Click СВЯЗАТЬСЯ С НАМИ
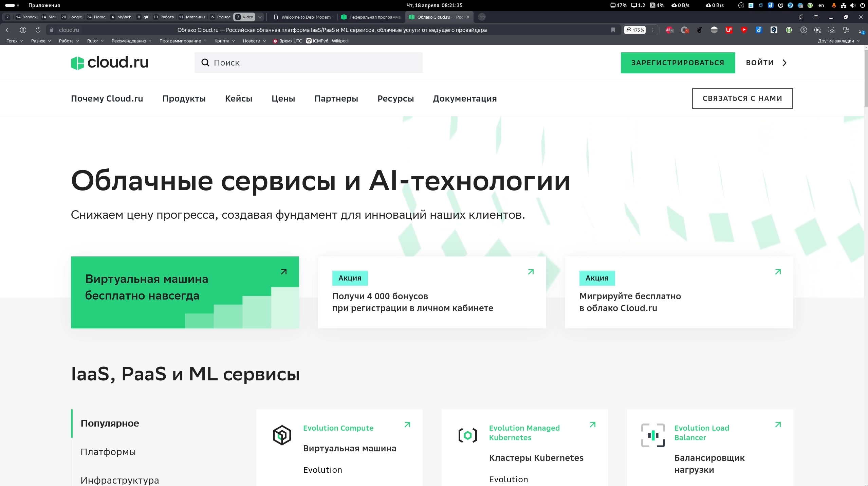The width and height of the screenshot is (868, 486). coord(742,98)
